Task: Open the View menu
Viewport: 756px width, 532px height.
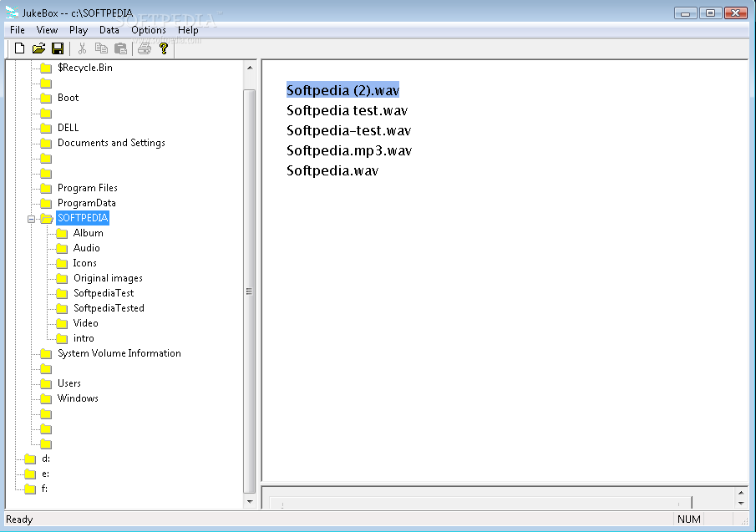Action: coord(47,30)
